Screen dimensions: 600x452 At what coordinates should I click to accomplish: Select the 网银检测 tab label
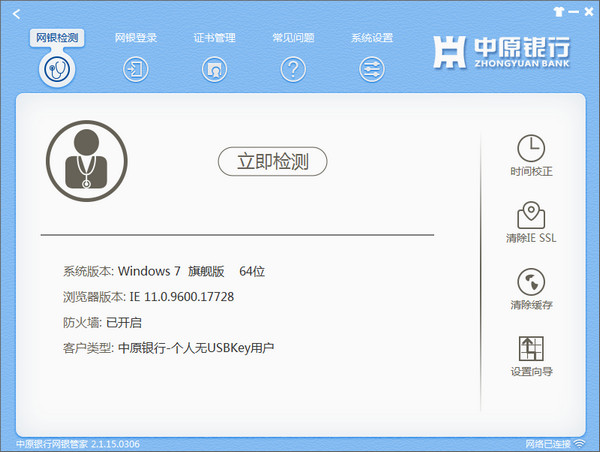57,38
